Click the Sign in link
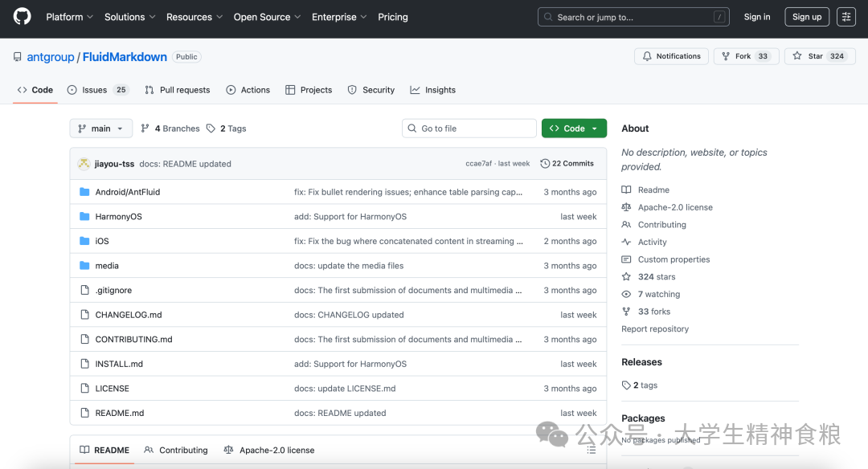 [757, 17]
